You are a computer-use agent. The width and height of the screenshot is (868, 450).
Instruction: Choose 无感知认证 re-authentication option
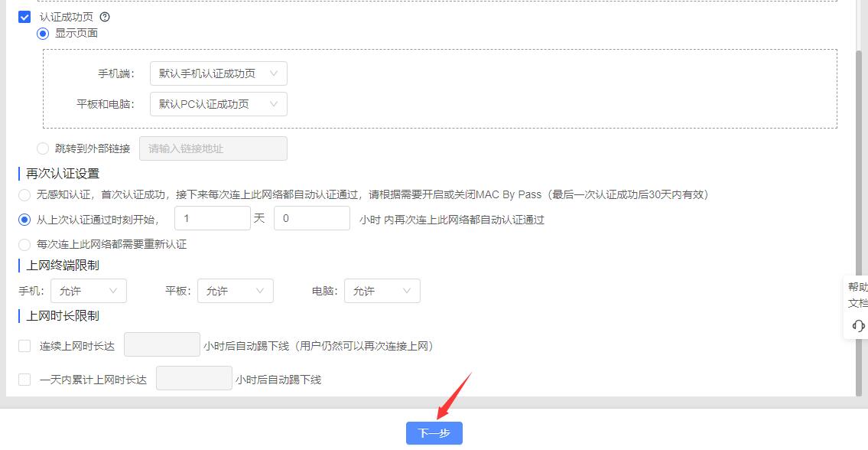24,195
